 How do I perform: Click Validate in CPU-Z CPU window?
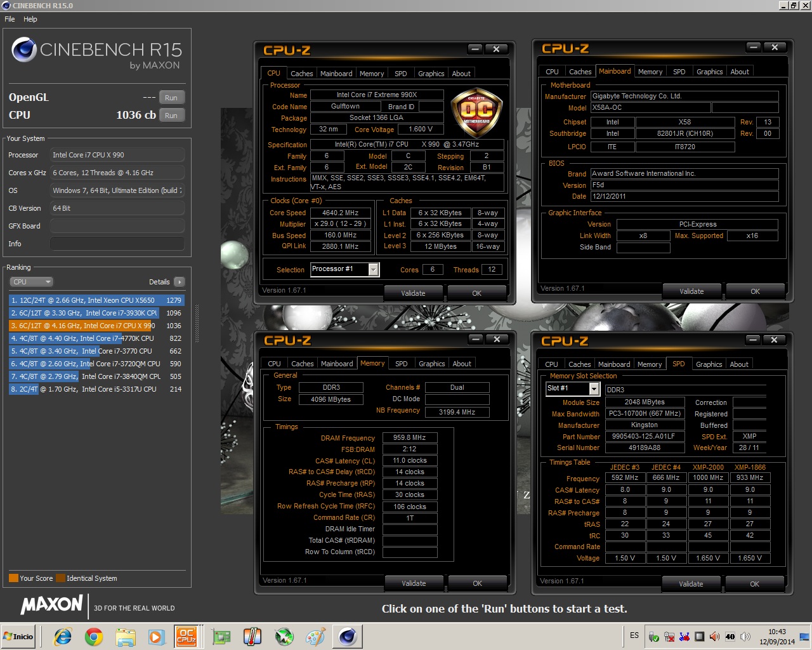point(414,293)
